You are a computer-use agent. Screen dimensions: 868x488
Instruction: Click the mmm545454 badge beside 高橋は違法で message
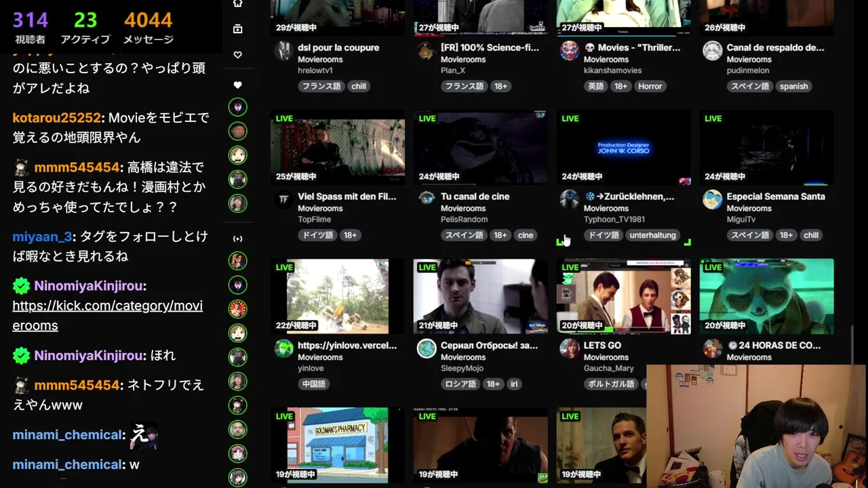click(x=22, y=167)
